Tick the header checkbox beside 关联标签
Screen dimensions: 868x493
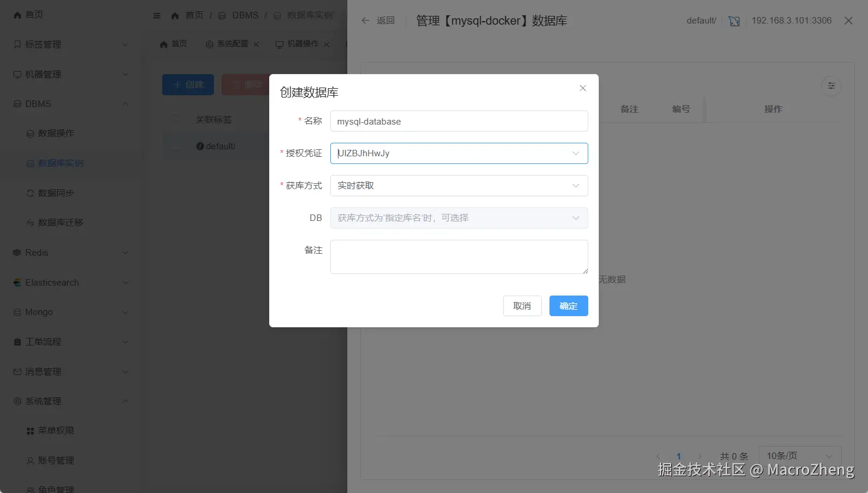tap(175, 119)
